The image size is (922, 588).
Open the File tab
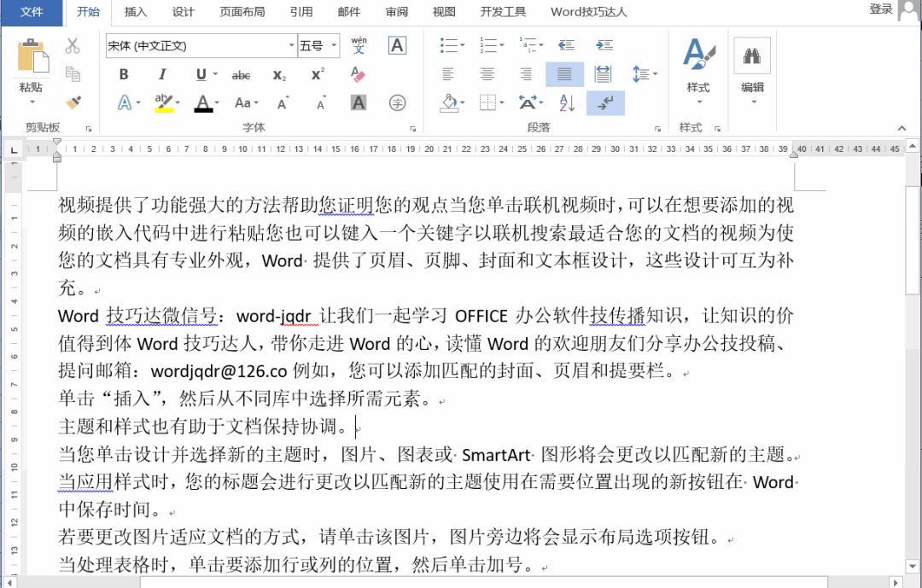tap(32, 12)
